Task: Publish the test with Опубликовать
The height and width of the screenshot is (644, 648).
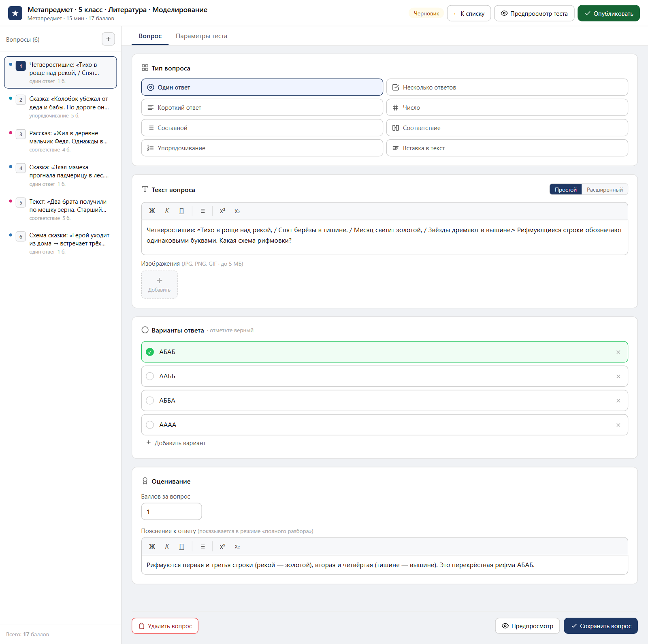Action: coord(609,13)
